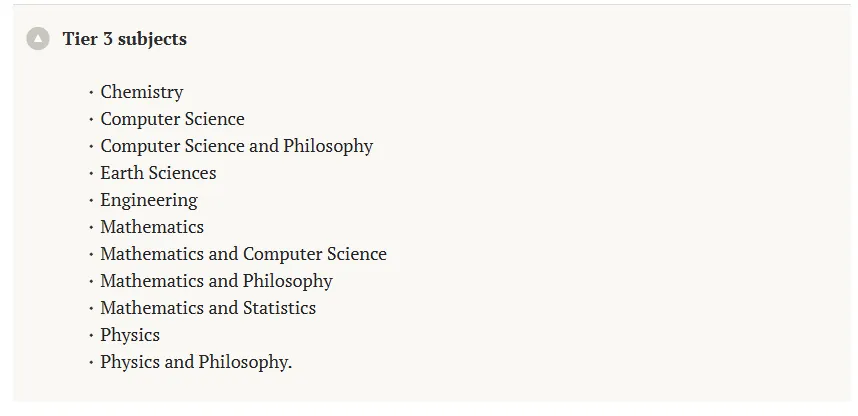The width and height of the screenshot is (858, 416).
Task: Select the standalone Mathematics entry
Action: (x=152, y=227)
